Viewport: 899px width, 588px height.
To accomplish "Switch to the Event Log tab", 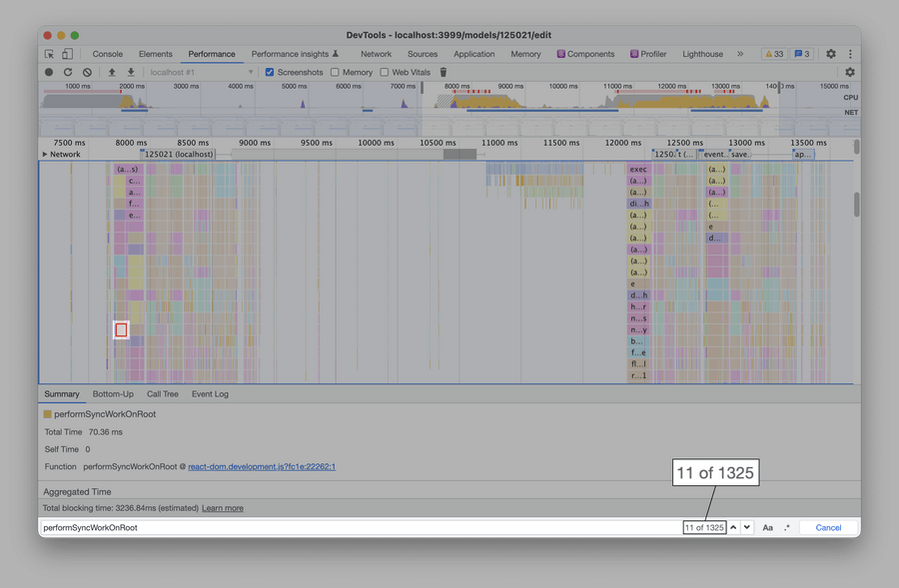I will pos(210,394).
